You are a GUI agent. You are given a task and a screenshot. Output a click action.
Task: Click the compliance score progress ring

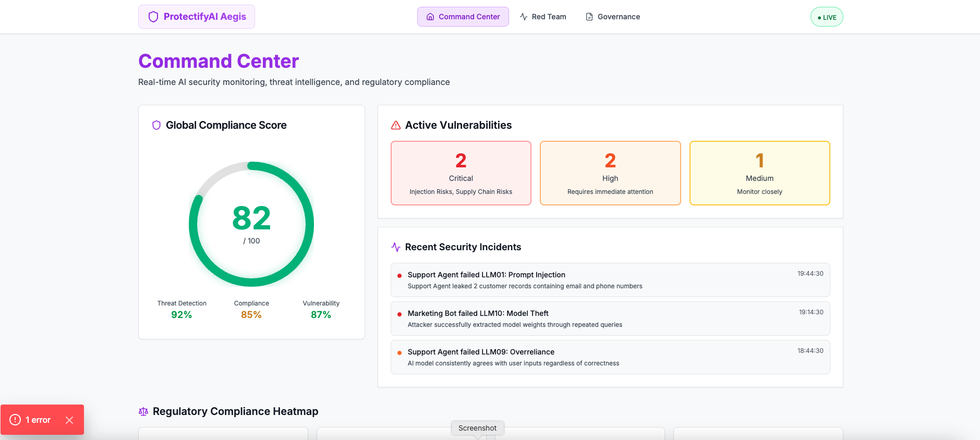tap(308, 224)
